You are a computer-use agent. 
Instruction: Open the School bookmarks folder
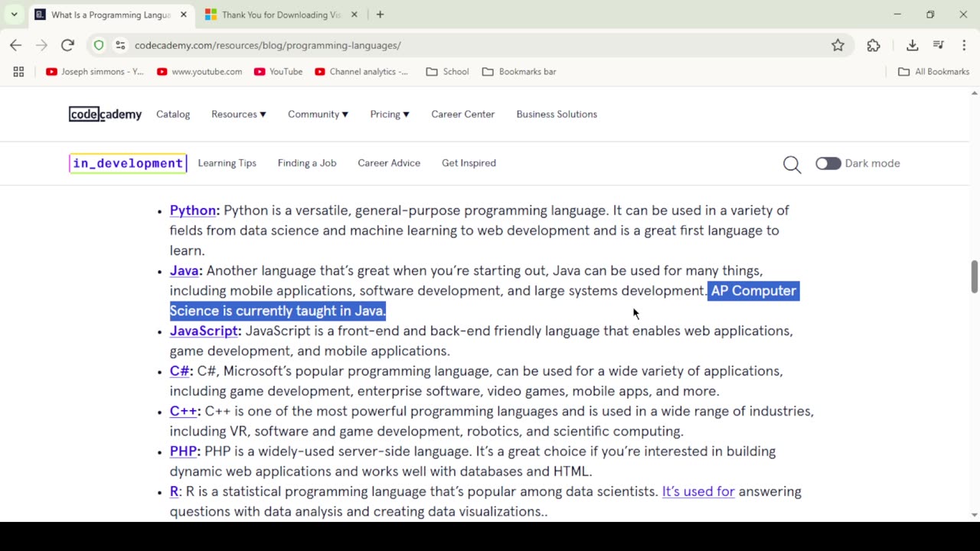pos(447,71)
